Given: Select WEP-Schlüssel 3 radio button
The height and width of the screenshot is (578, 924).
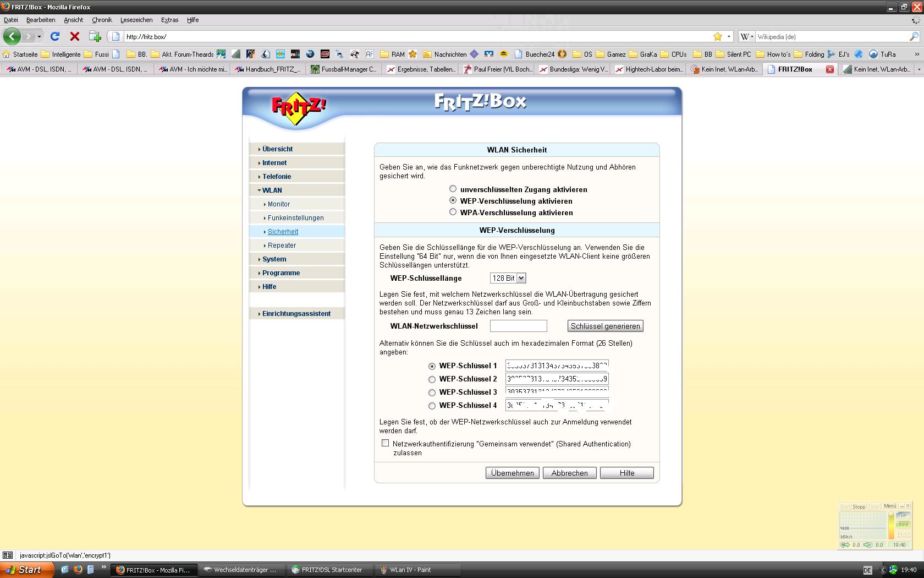Looking at the screenshot, I should 432,392.
